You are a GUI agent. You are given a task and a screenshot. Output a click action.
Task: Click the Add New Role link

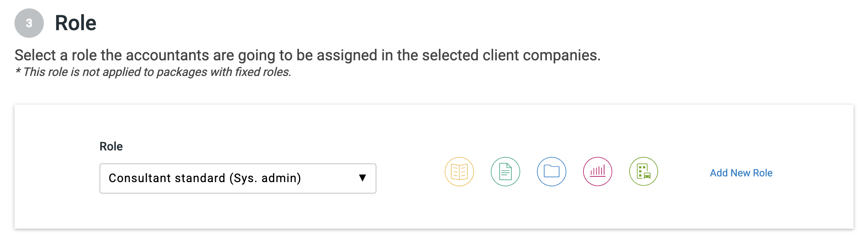(741, 173)
